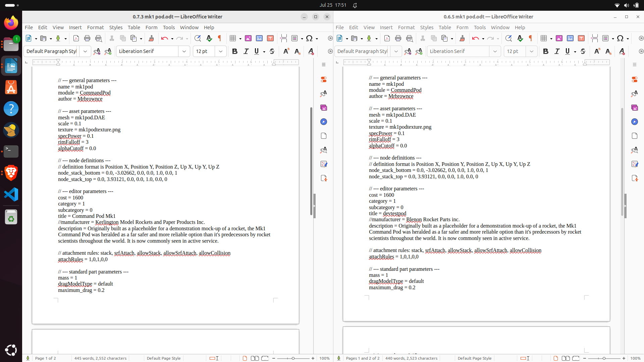
Task: Open Tools menu in left window
Action: pyautogui.click(x=169, y=27)
